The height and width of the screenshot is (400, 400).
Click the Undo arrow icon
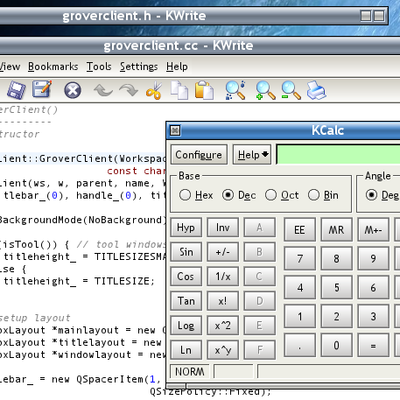click(x=103, y=90)
